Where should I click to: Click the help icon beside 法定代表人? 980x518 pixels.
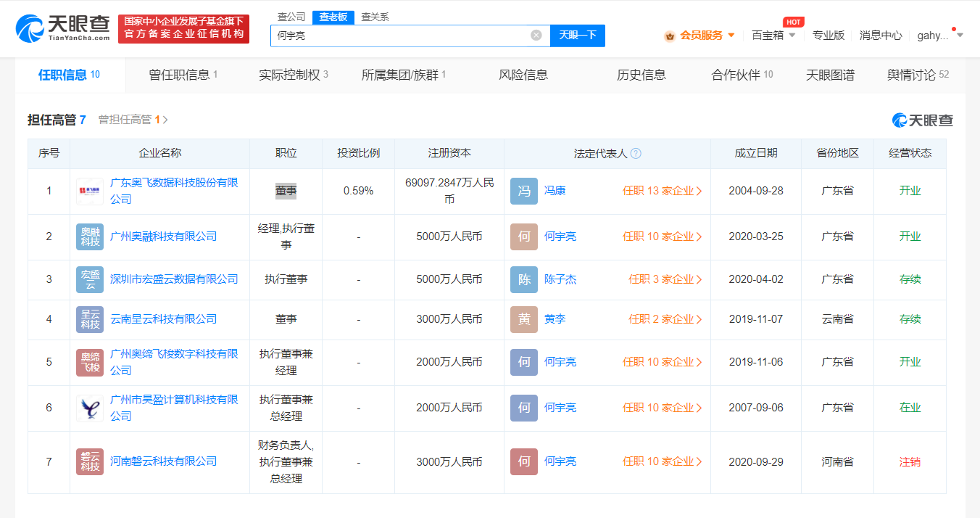pyautogui.click(x=636, y=154)
